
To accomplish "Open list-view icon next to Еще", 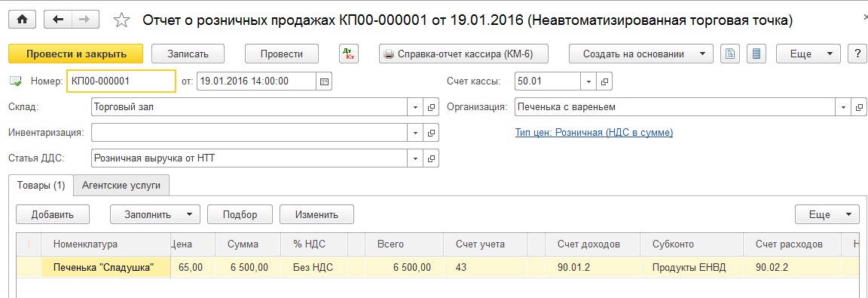I will coord(756,54).
